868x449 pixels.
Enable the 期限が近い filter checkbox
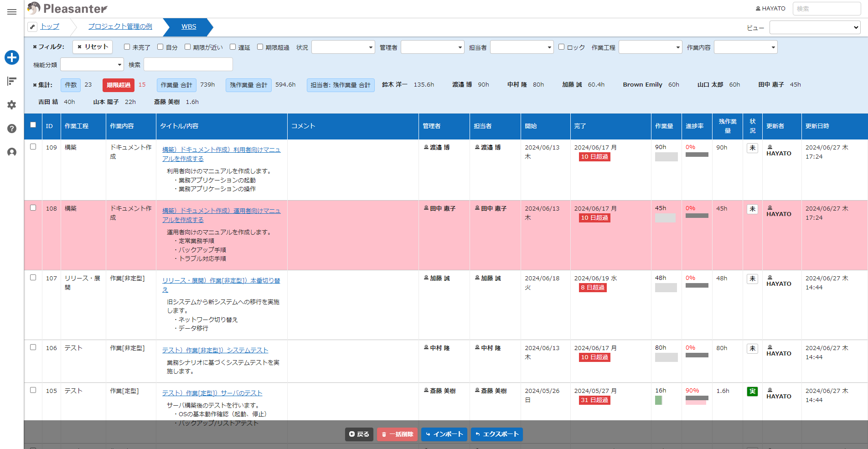click(187, 47)
